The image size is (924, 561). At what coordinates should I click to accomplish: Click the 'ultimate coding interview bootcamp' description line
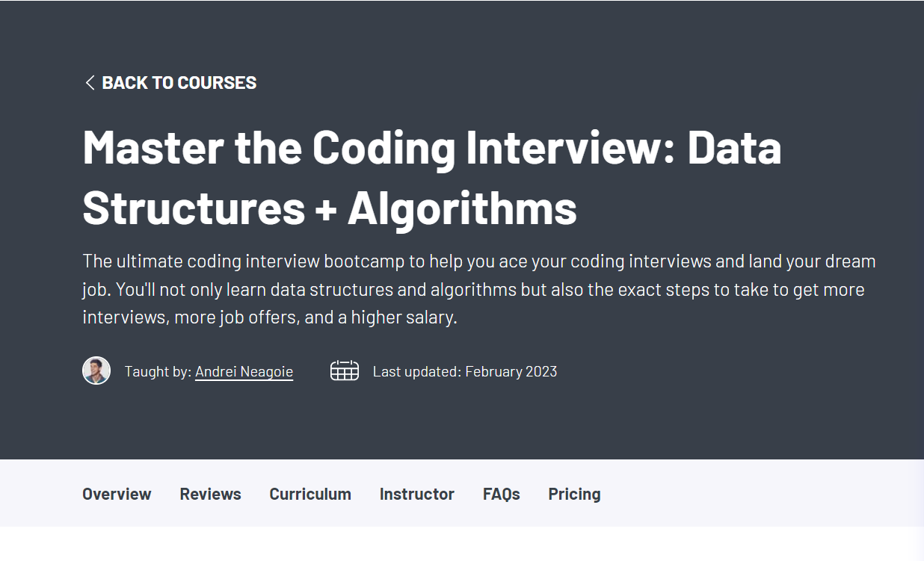click(x=478, y=261)
